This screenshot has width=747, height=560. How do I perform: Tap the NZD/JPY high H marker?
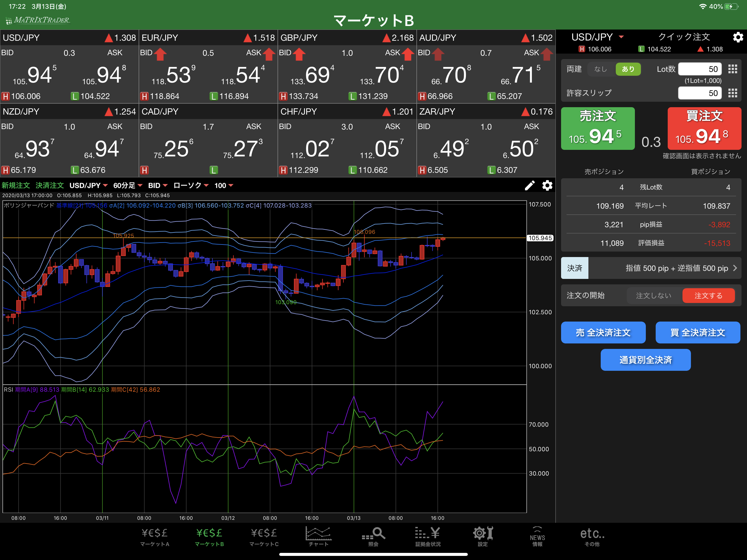(x=5, y=170)
